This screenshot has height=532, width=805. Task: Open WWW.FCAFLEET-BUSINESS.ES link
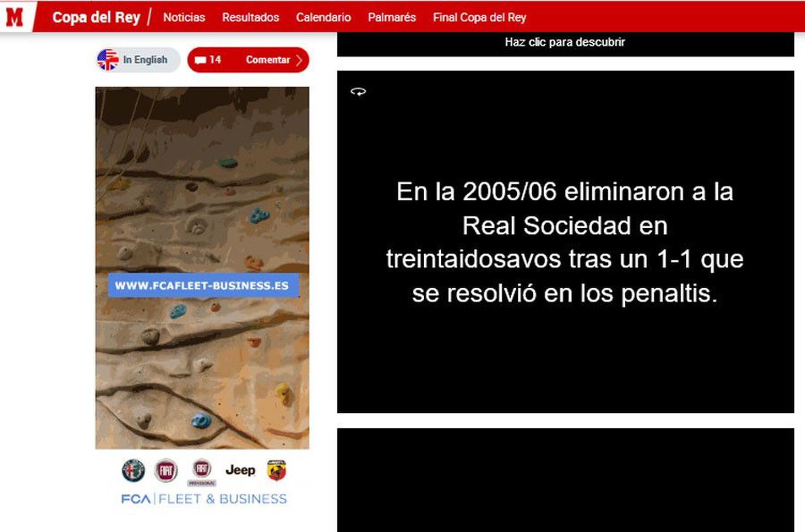click(202, 285)
